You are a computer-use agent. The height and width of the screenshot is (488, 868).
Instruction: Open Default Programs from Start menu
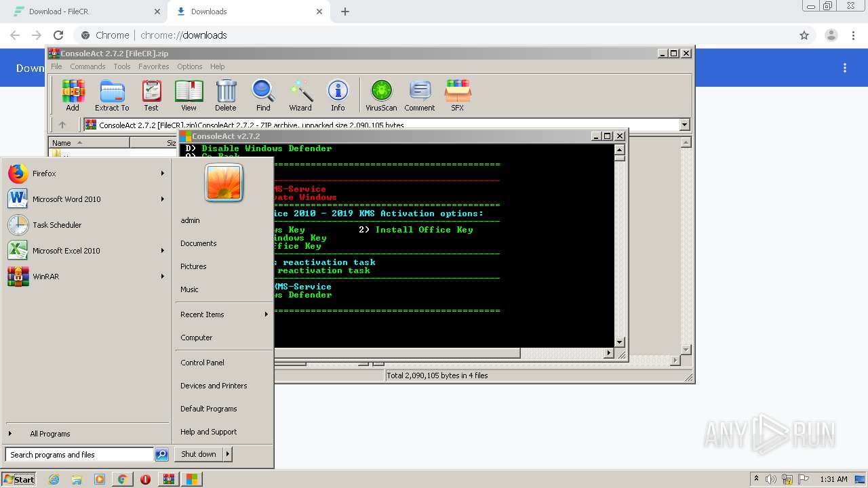pyautogui.click(x=209, y=409)
